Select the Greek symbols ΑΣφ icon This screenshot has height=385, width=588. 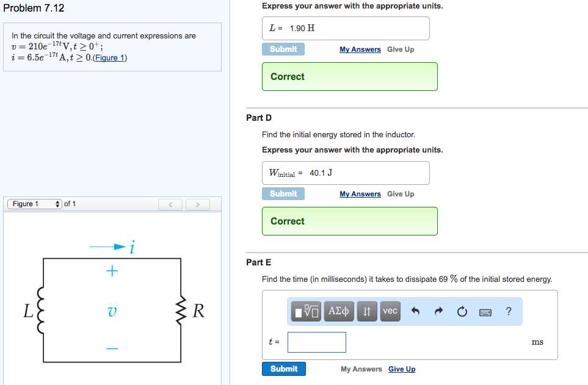(338, 311)
